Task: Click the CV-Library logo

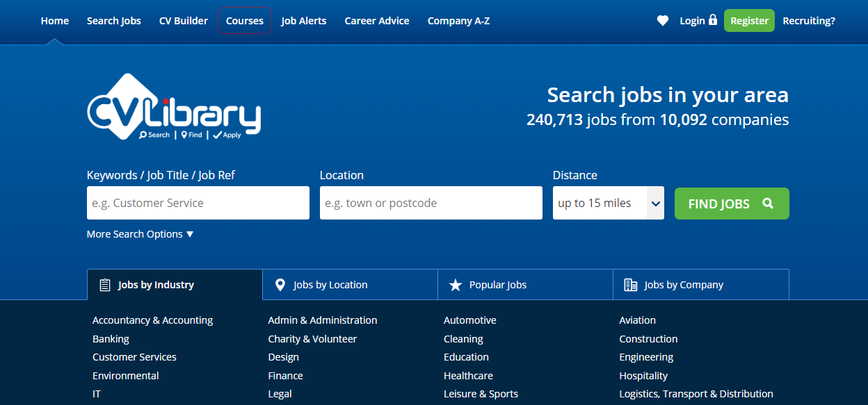Action: click(174, 107)
